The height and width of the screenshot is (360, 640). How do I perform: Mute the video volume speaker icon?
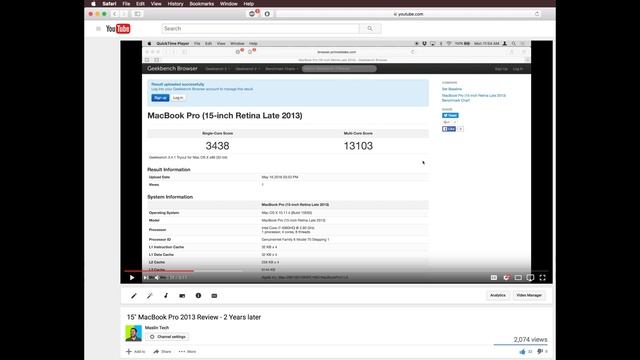click(x=157, y=278)
